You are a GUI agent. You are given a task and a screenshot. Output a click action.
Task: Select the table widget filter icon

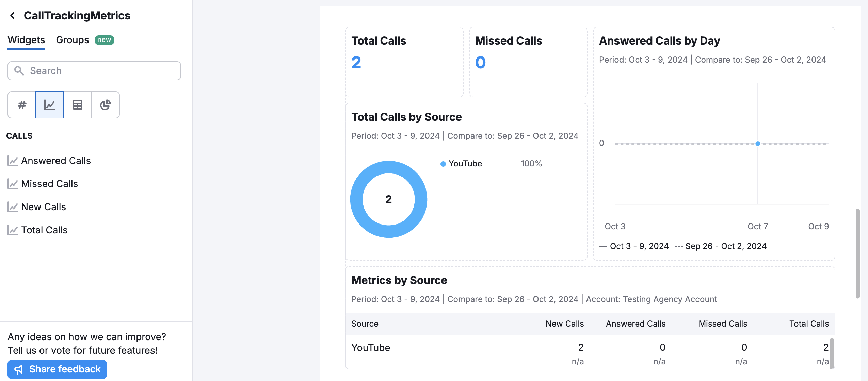point(78,105)
